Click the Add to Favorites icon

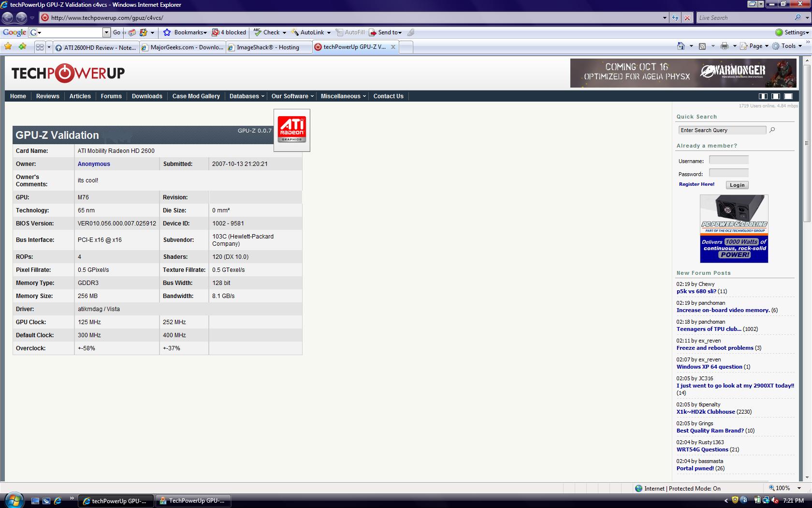[x=23, y=46]
